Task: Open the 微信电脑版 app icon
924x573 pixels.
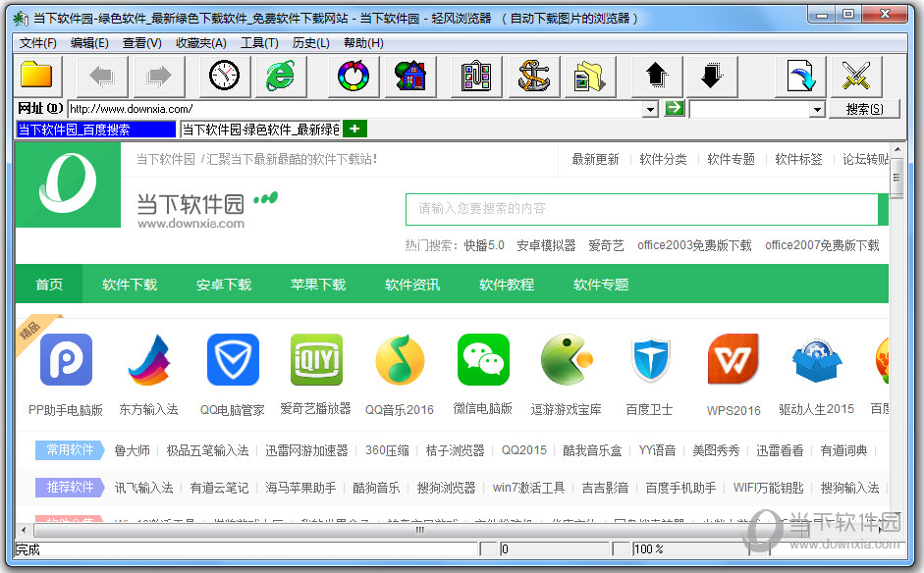Action: click(x=483, y=359)
